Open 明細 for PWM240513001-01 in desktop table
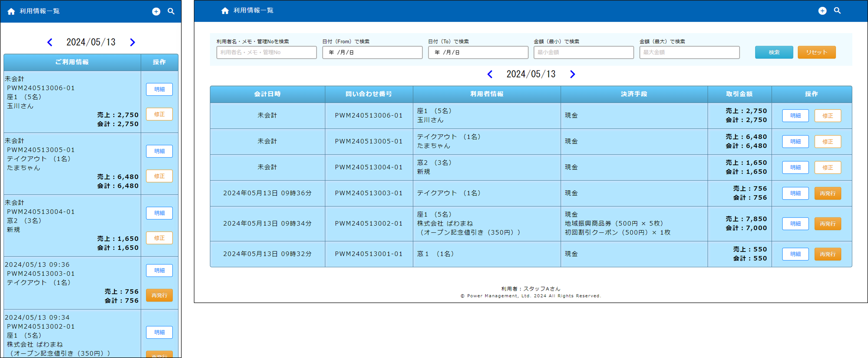Screen dimensions: 868x358 pos(795,254)
